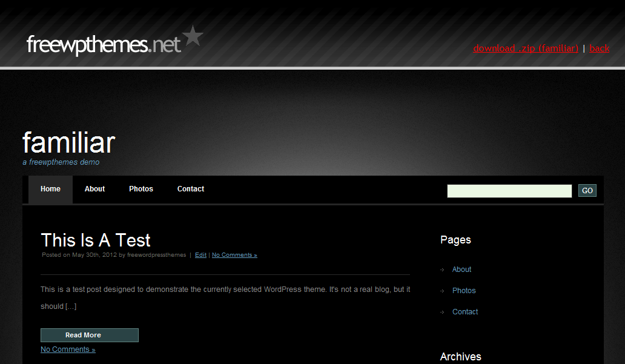Click the arrow icon beside About page link

(x=444, y=270)
